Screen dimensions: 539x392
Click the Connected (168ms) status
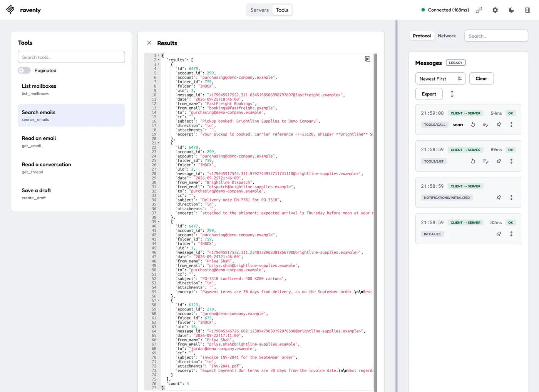[445, 10]
